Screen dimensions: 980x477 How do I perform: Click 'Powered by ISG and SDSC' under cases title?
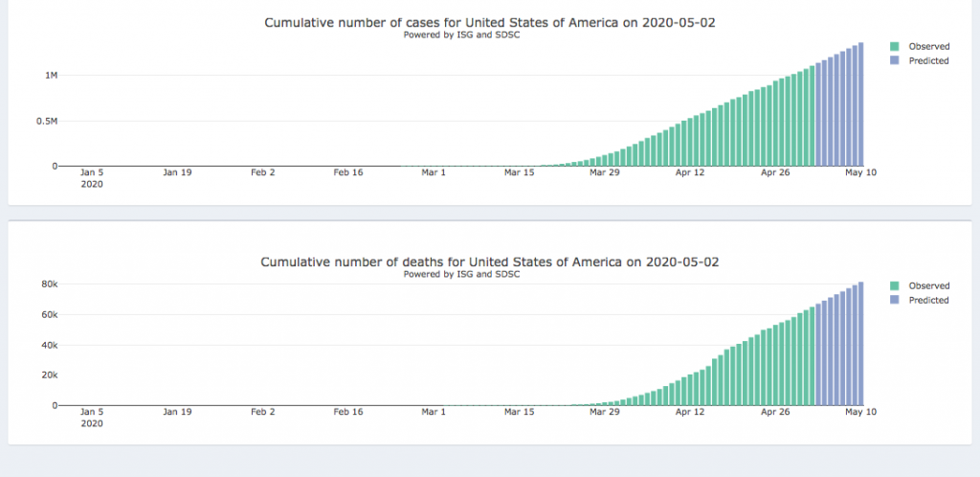tap(461, 34)
